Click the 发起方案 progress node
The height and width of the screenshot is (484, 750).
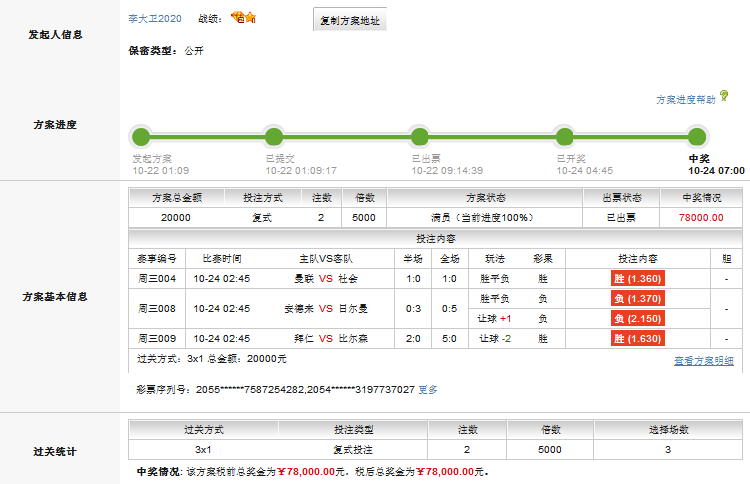(141, 137)
